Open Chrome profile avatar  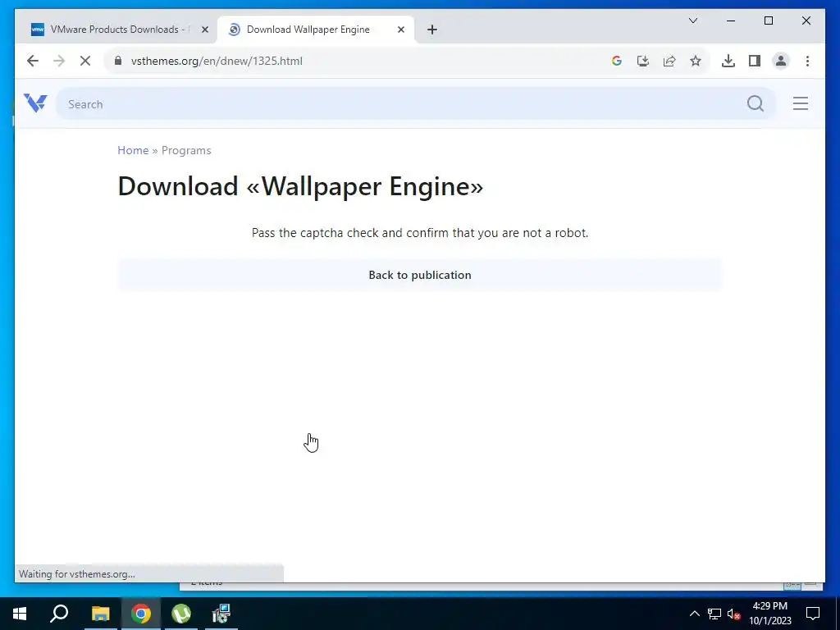tap(781, 61)
